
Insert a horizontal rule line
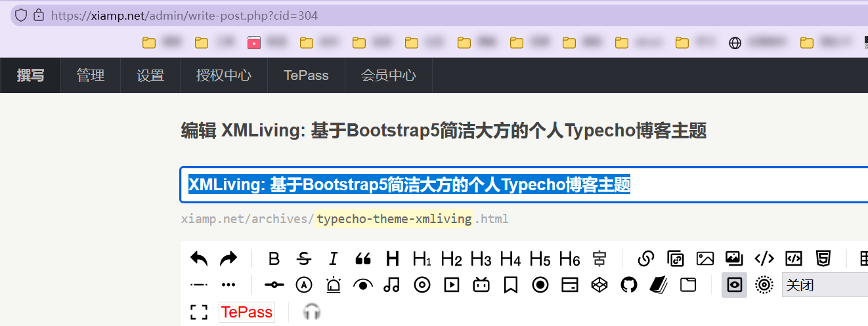click(x=199, y=285)
